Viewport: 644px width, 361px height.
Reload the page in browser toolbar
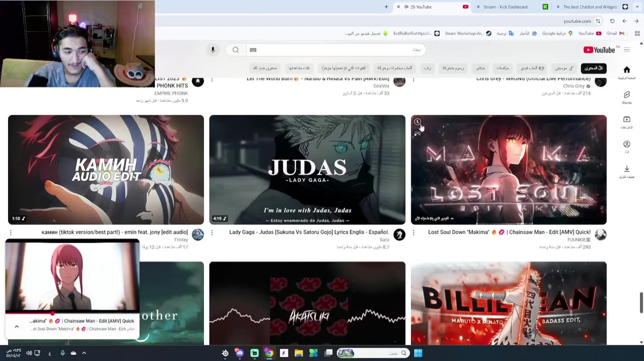tap(612, 21)
